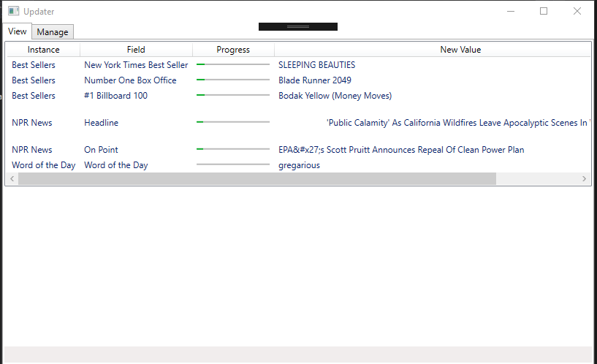Click the gregarious value

click(300, 165)
